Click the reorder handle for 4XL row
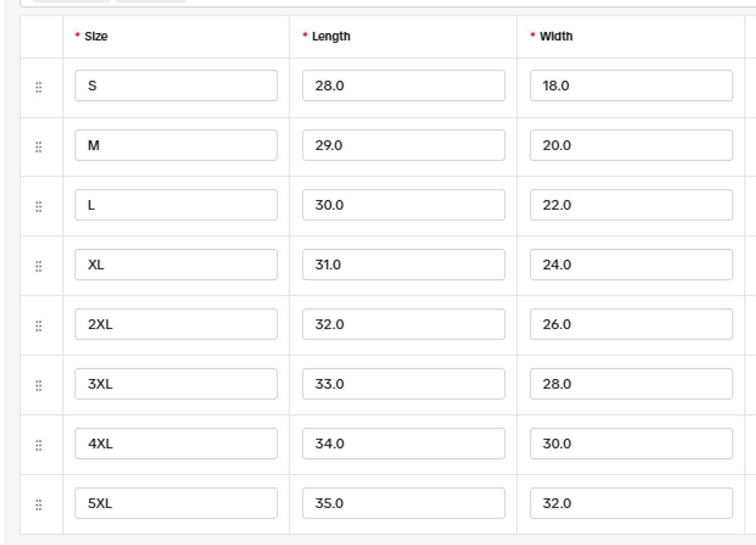 [39, 445]
